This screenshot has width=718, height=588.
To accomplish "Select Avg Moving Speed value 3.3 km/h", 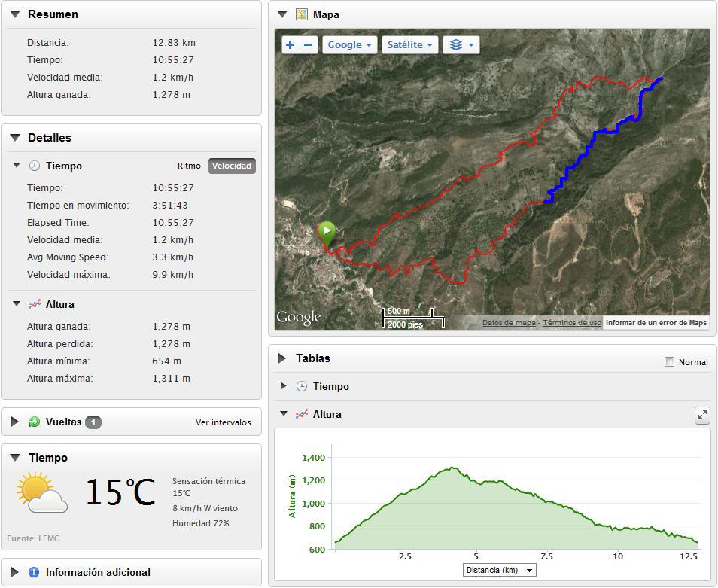I will [x=172, y=257].
